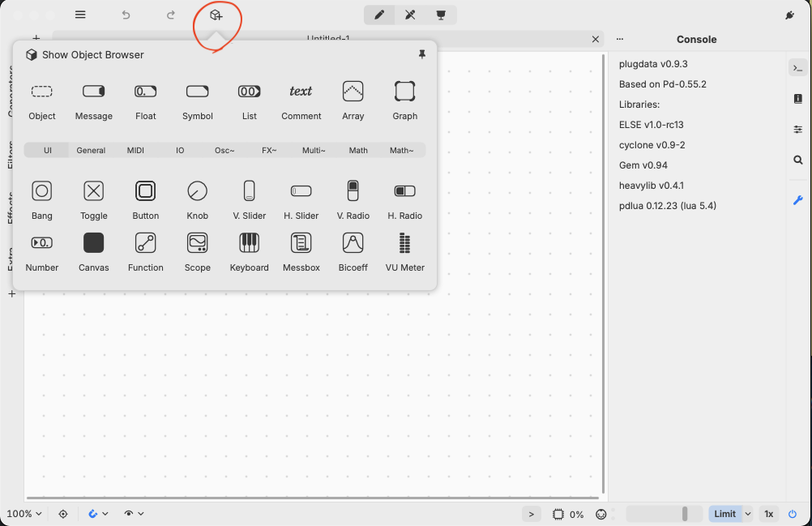This screenshot has width=812, height=526.
Task: Select the FX~ category tab
Action: (269, 150)
